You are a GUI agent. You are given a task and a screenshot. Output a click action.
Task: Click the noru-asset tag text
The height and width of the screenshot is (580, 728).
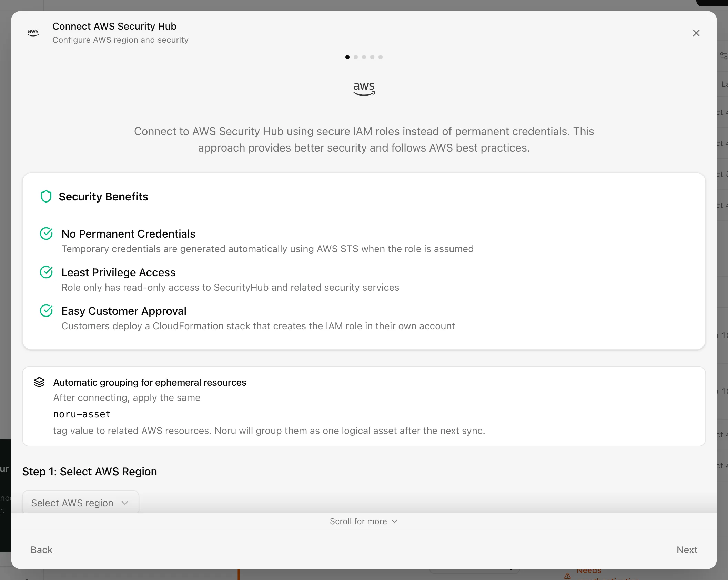pos(82,414)
